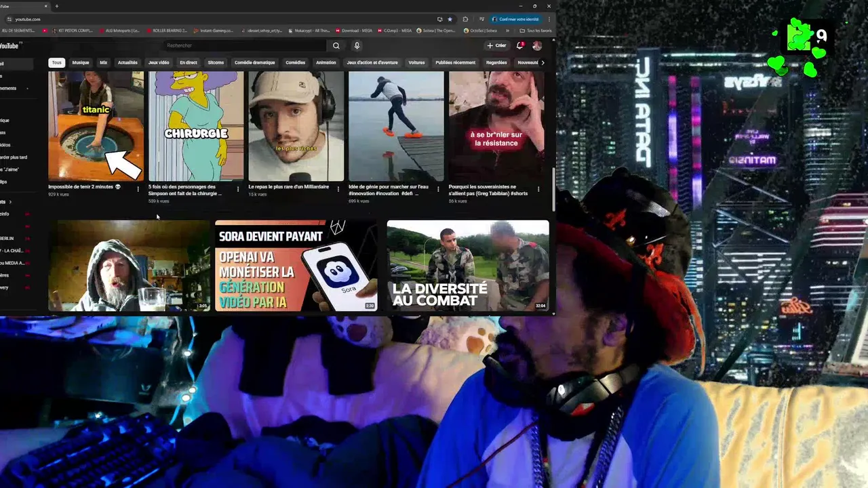Select the 'Mix' filter chip
The width and height of the screenshot is (868, 488).
point(104,62)
